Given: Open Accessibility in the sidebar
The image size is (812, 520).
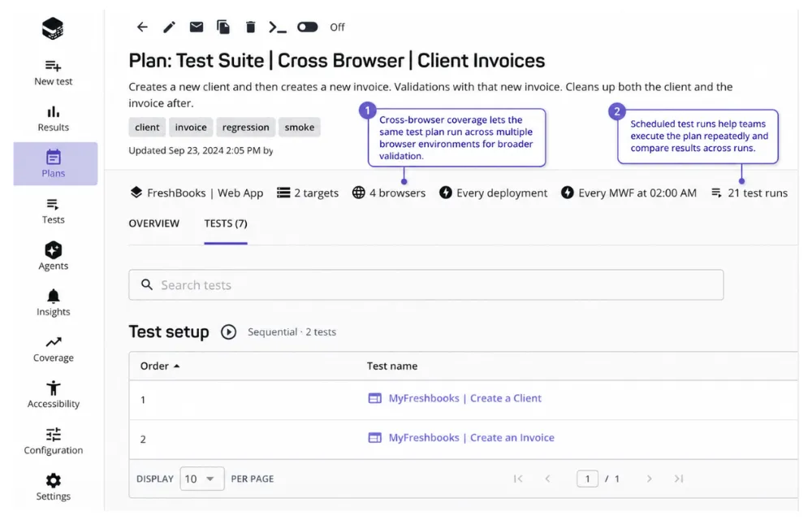Looking at the screenshot, I should click(54, 395).
